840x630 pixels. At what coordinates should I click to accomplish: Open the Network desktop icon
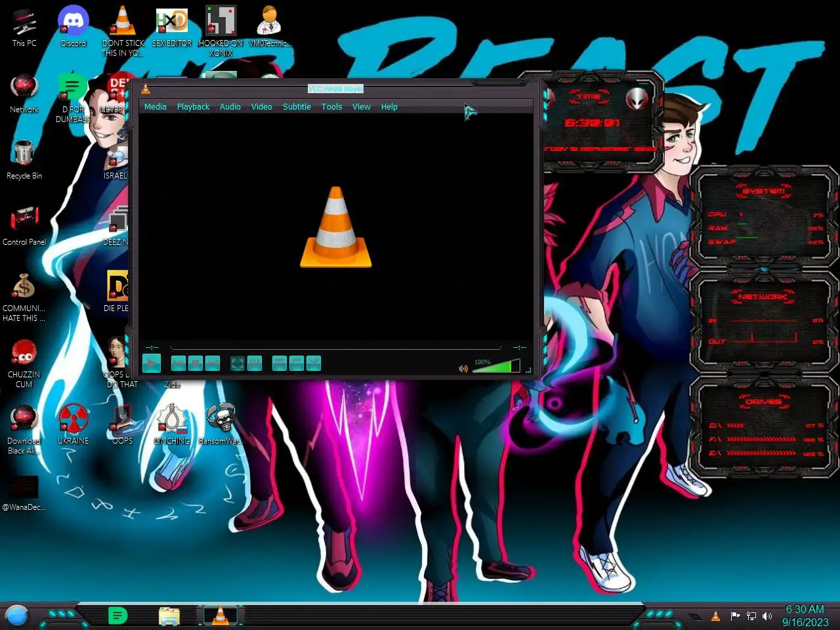[x=24, y=94]
